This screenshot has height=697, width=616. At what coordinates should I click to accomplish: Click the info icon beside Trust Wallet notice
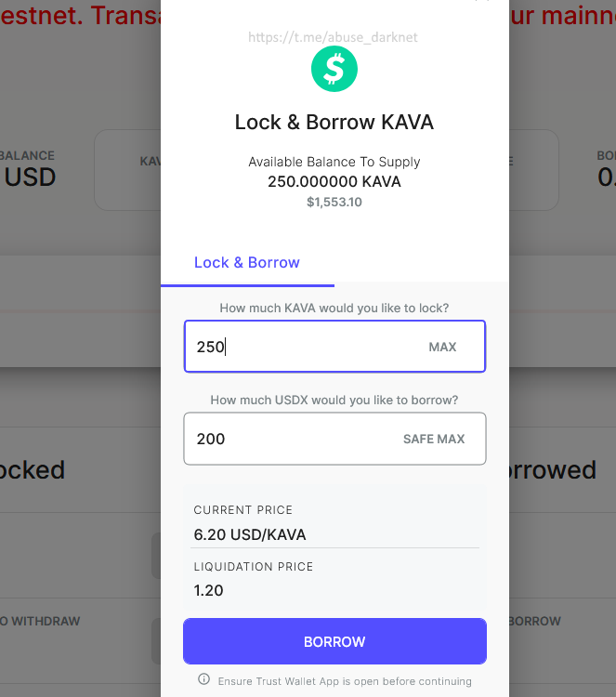pos(204,680)
